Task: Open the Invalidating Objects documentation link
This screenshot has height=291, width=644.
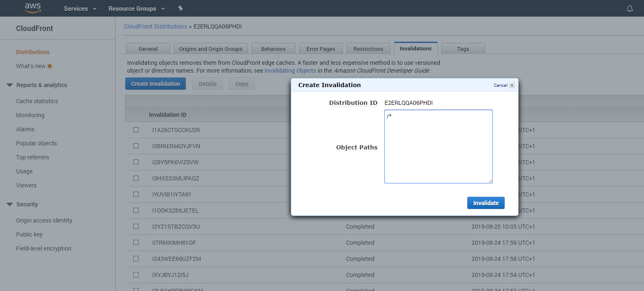Action: (290, 71)
